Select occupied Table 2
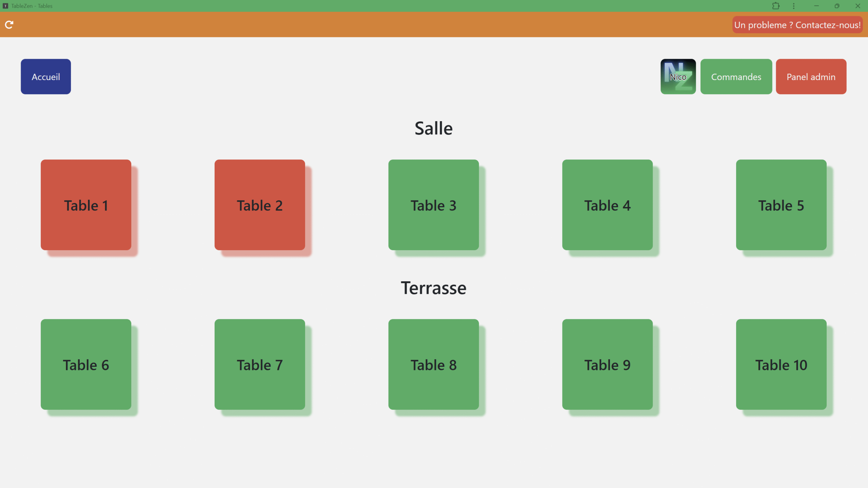Viewport: 868px width, 488px height. tap(260, 205)
